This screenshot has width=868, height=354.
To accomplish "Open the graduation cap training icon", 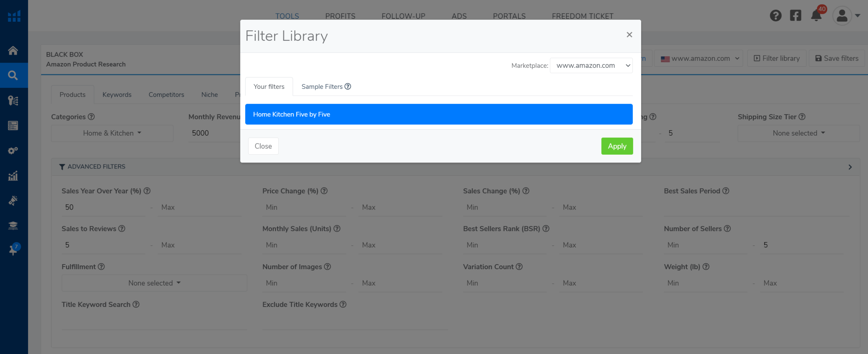I will click(13, 225).
